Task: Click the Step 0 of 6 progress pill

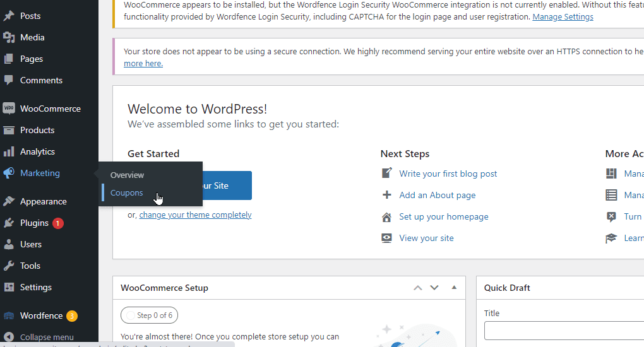Action: click(149, 315)
